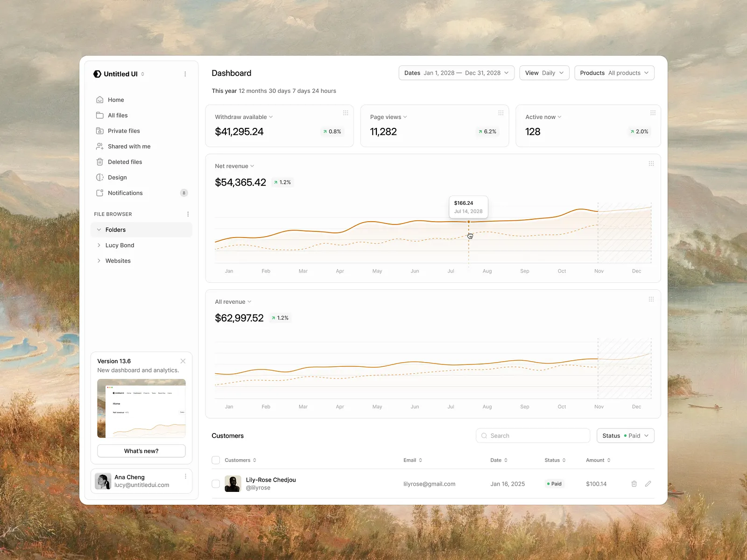Click the notifications count badge 8
This screenshot has height=560, width=747.
click(x=184, y=193)
